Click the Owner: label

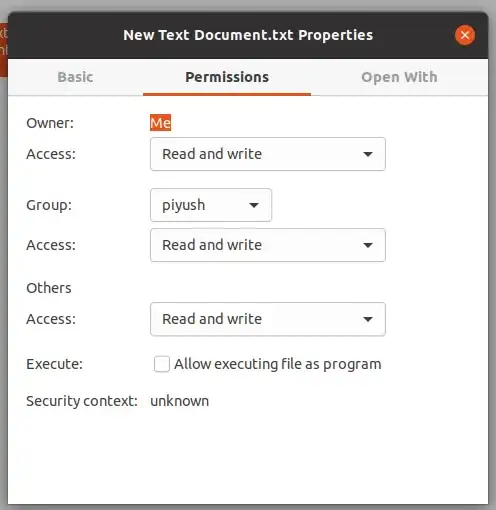[50, 123]
